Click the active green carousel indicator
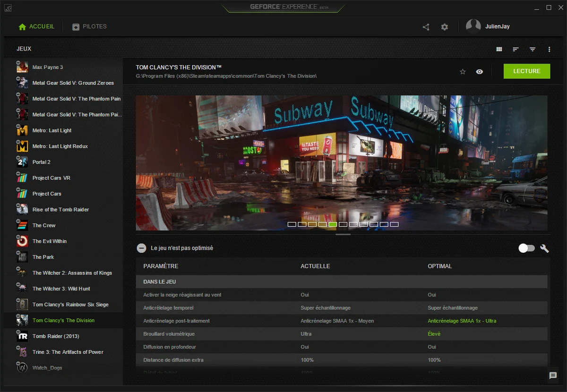 pyautogui.click(x=333, y=224)
